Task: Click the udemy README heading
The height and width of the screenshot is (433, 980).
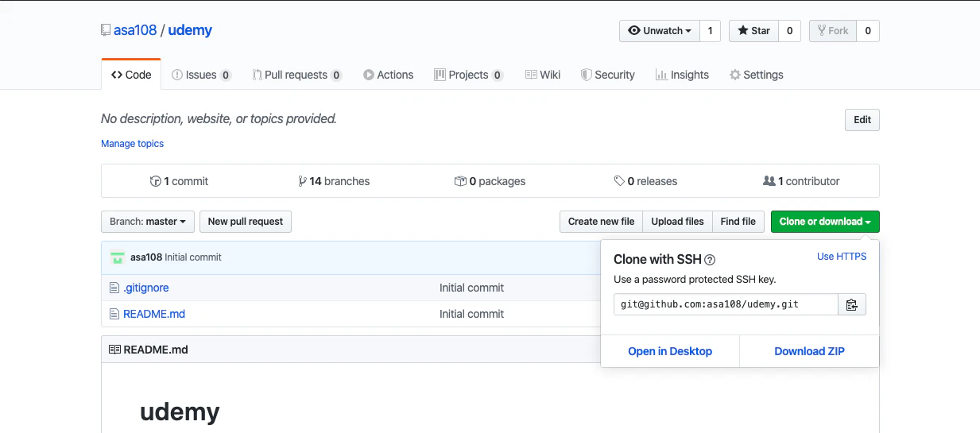Action: (180, 412)
